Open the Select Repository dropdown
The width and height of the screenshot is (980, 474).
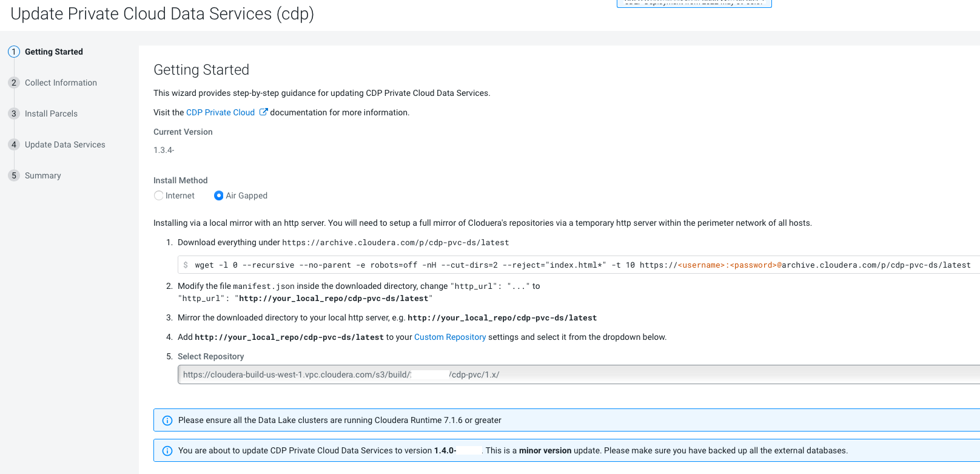tap(576, 374)
